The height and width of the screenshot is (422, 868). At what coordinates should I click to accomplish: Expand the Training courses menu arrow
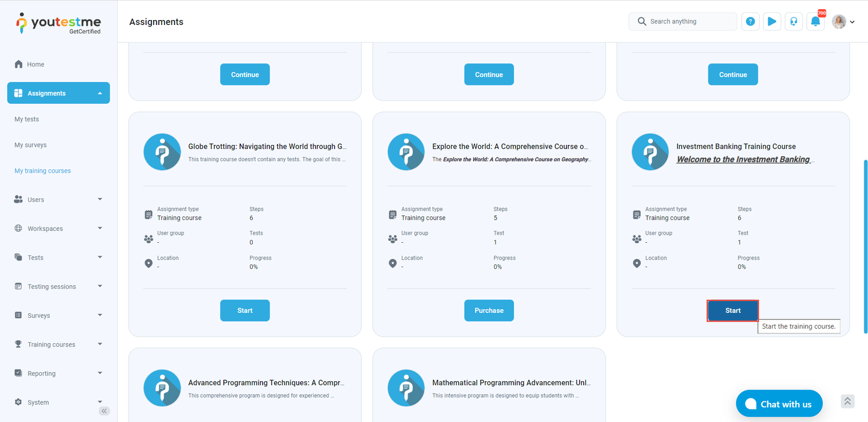coord(100,344)
